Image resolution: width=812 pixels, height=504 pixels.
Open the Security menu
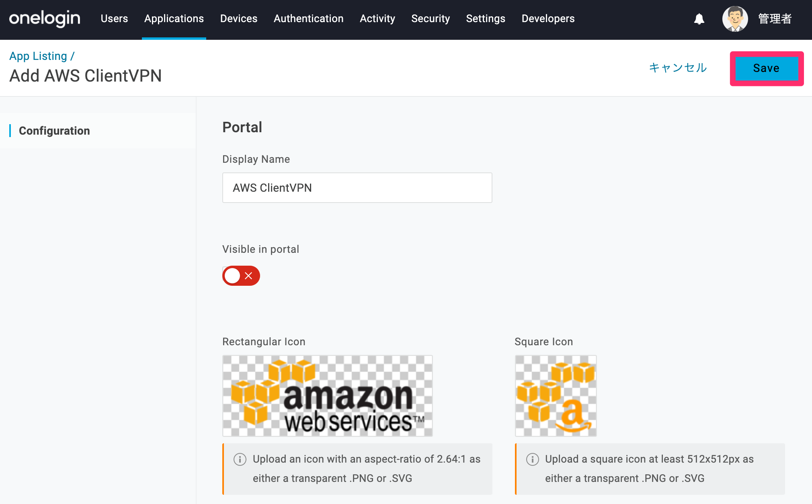431,18
